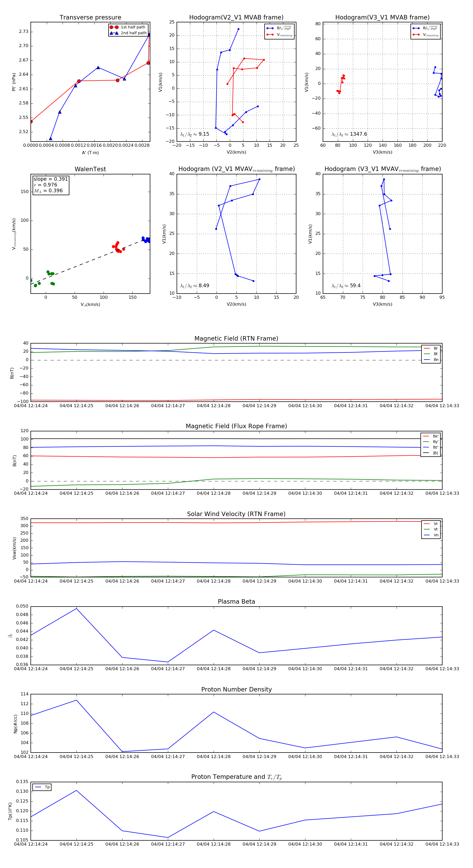Click the 'Hodogram (V3_V1 MVAV remaining frame)' title
473x868 pixels.
[x=382, y=169]
